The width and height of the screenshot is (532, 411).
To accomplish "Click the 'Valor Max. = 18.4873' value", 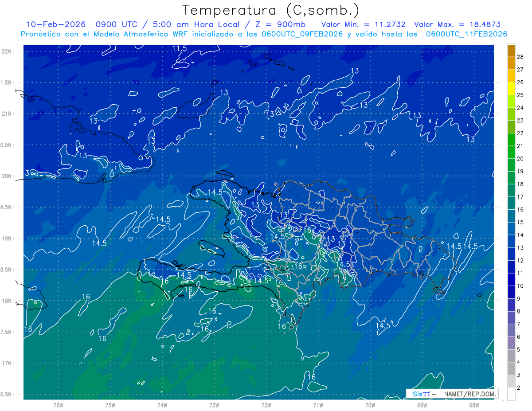I will [457, 24].
